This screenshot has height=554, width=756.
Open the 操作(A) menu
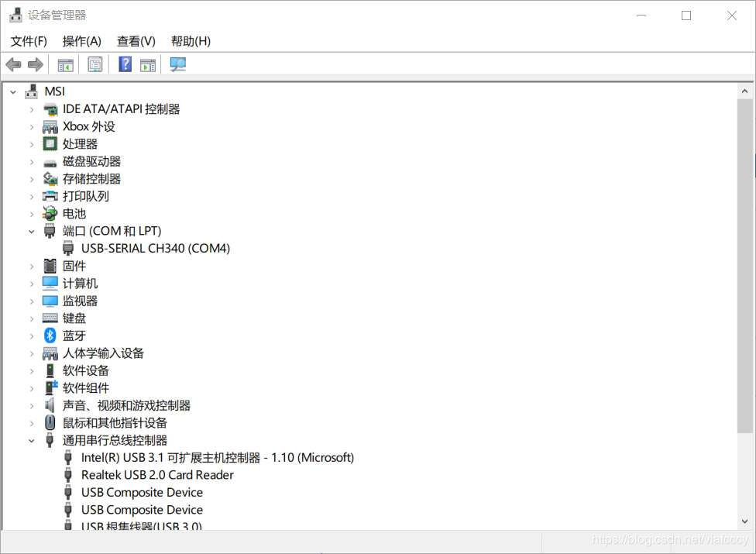point(82,42)
